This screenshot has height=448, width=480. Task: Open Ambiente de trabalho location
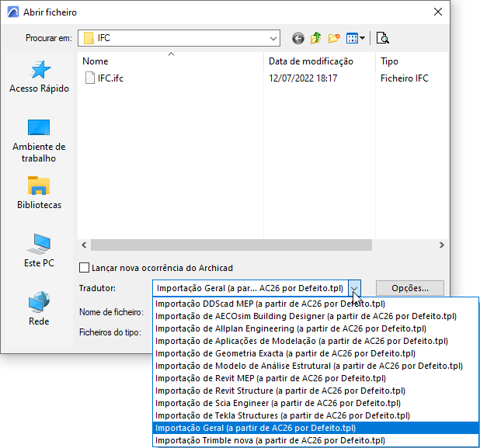click(x=39, y=141)
